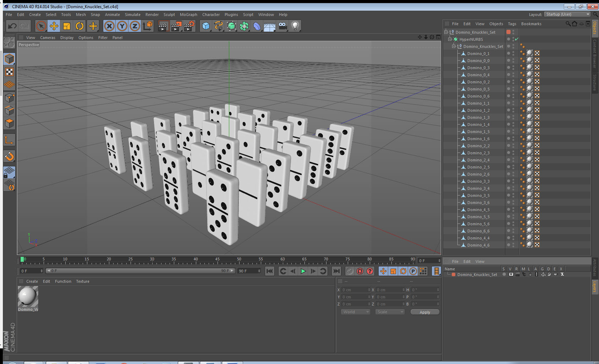The width and height of the screenshot is (599, 364).
Task: Open the viewport Display menu
Action: pyautogui.click(x=67, y=38)
